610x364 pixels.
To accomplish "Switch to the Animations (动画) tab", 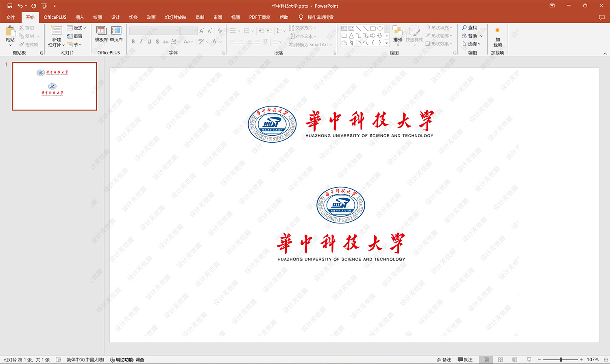I will click(151, 17).
